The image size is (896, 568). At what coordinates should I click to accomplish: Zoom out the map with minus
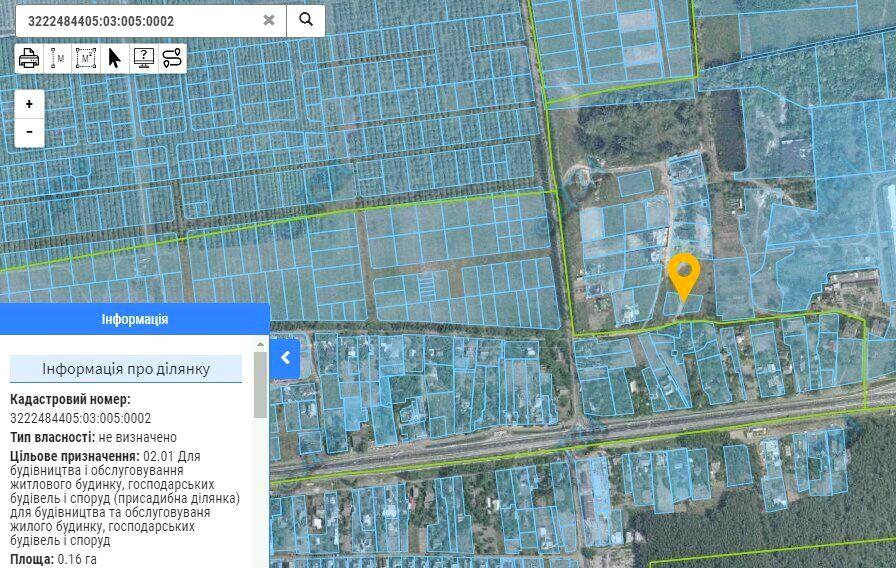pos(30,131)
